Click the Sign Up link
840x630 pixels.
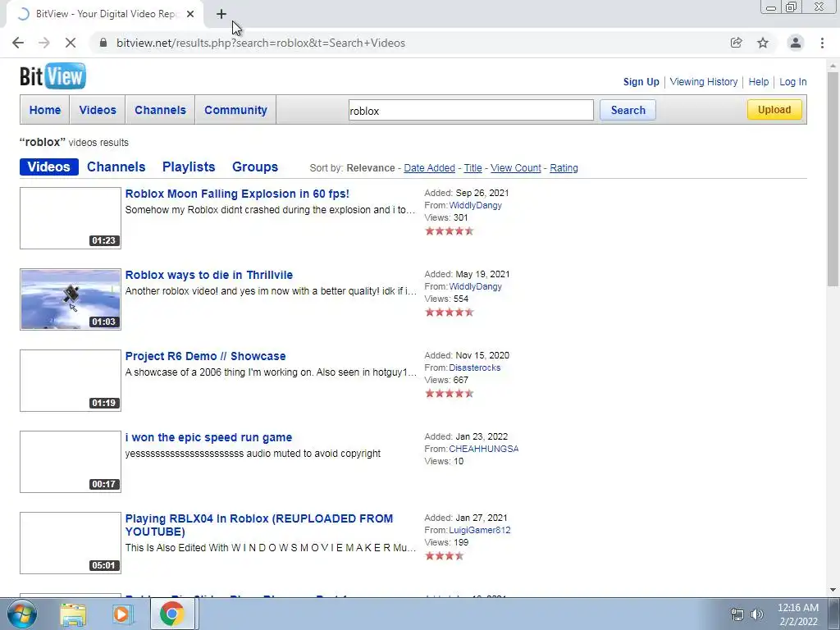click(x=641, y=82)
